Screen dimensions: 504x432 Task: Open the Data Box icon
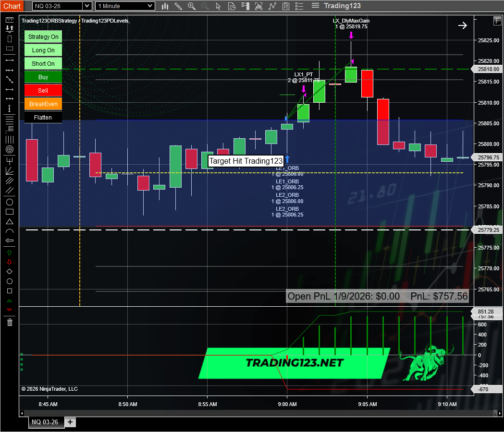(x=232, y=6)
